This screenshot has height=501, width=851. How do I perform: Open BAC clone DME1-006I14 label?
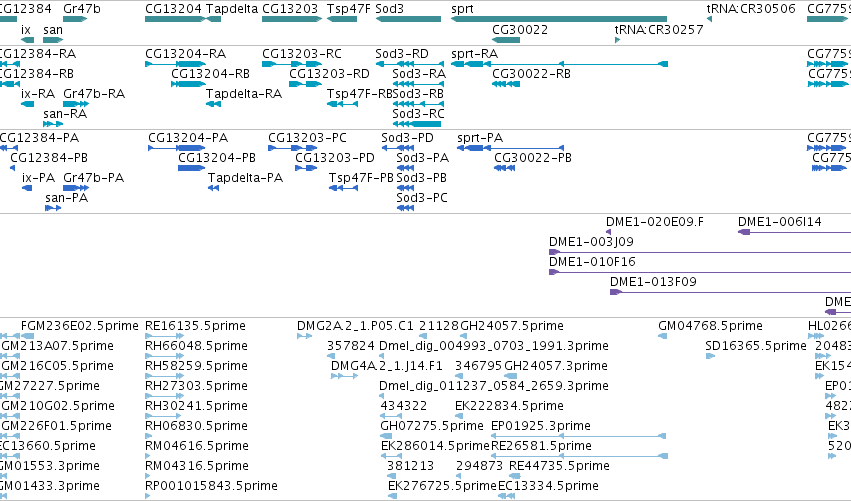tap(780, 222)
